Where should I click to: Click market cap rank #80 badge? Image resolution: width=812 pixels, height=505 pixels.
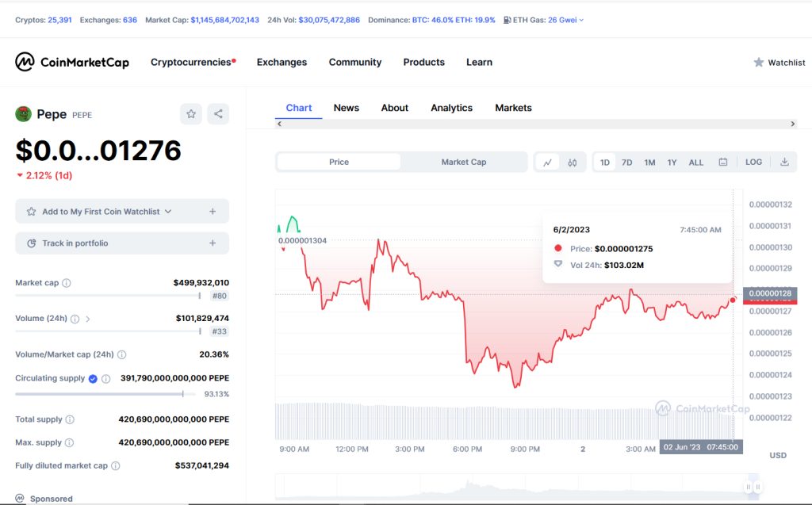pos(220,296)
